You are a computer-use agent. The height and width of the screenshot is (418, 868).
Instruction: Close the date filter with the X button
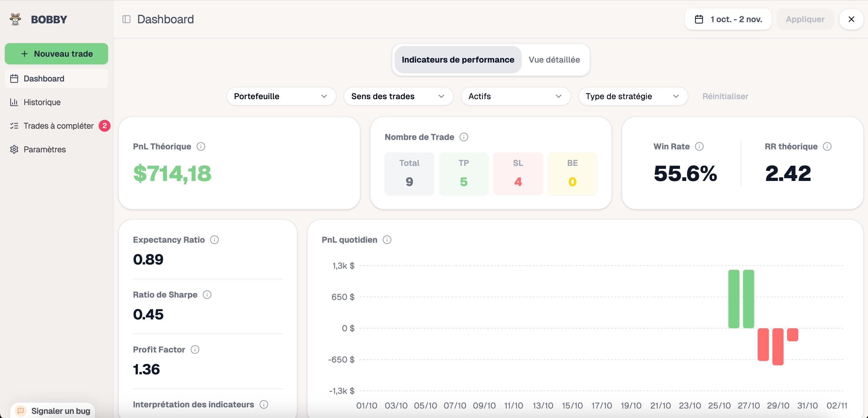(x=851, y=19)
